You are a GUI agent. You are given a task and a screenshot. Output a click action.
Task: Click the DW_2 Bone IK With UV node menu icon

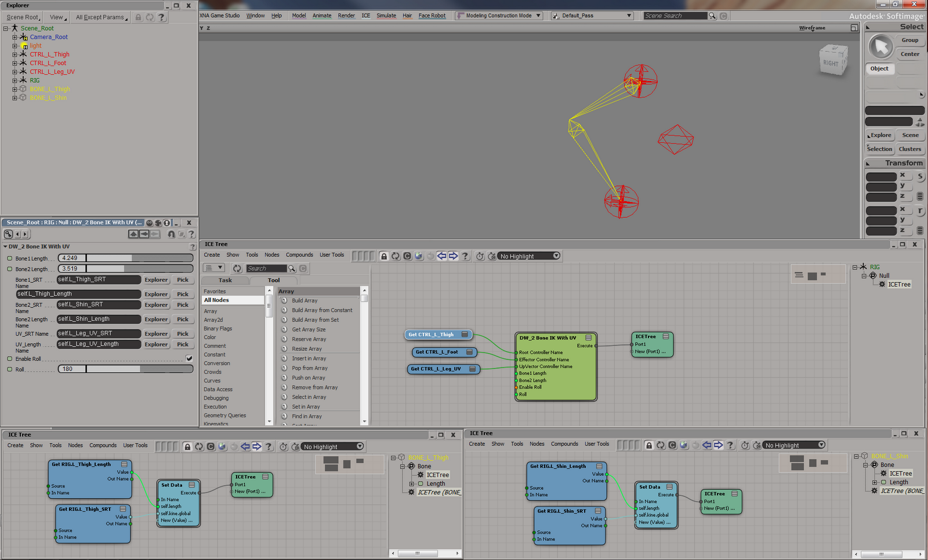(x=588, y=337)
